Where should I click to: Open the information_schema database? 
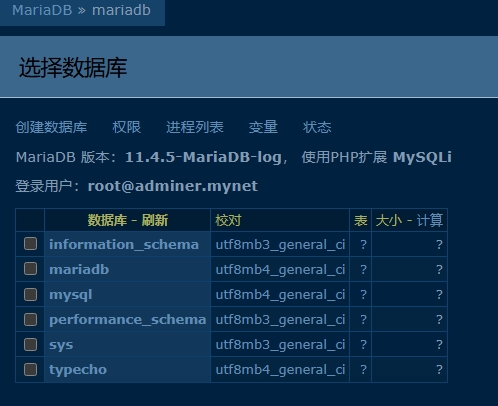tap(124, 245)
